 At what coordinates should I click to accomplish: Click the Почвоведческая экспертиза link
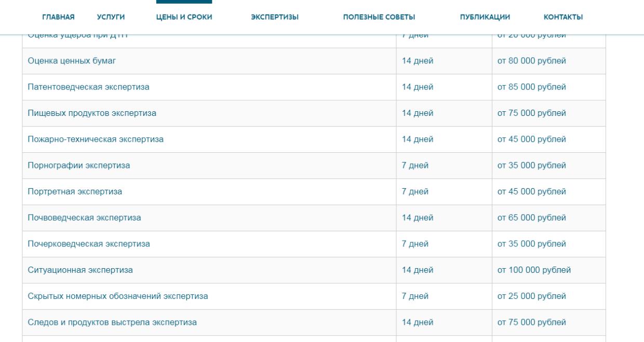click(84, 218)
